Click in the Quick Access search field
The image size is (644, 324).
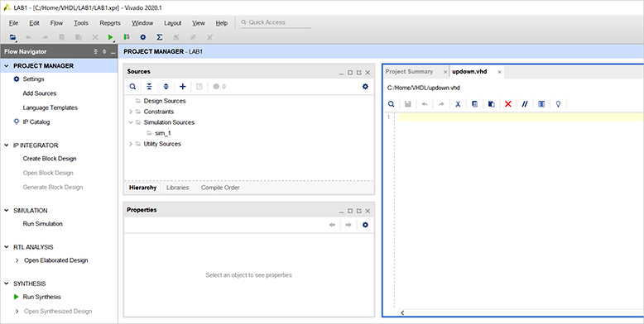(x=276, y=22)
